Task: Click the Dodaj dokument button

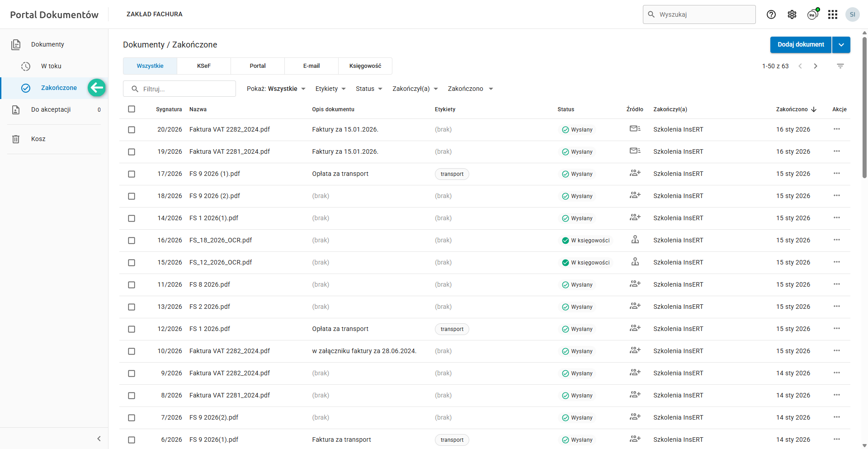Action: coord(801,45)
